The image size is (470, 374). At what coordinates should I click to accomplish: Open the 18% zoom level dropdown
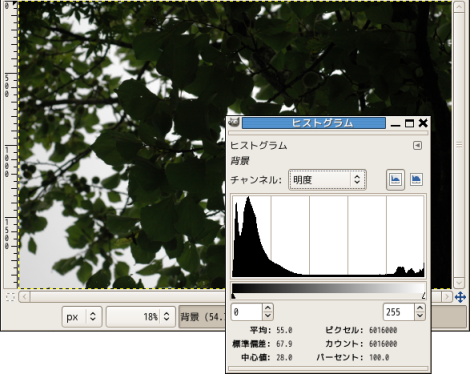click(141, 317)
